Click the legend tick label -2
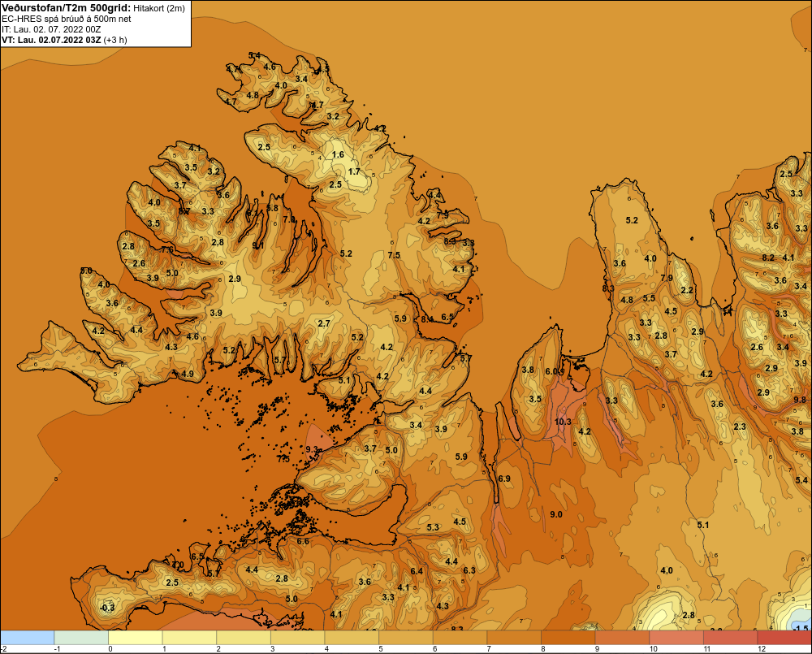 [x=3, y=649]
